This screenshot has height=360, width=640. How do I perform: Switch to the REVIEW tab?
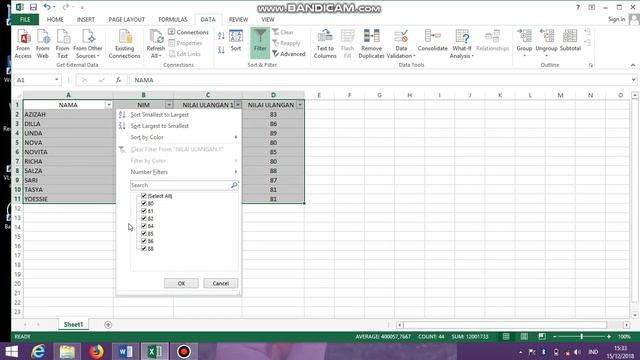click(x=238, y=19)
